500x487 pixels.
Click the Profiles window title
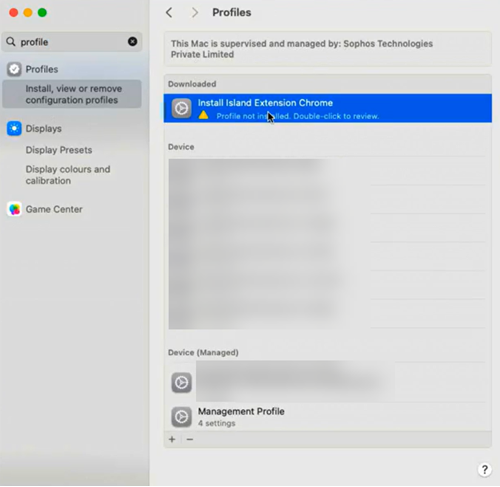[232, 13]
